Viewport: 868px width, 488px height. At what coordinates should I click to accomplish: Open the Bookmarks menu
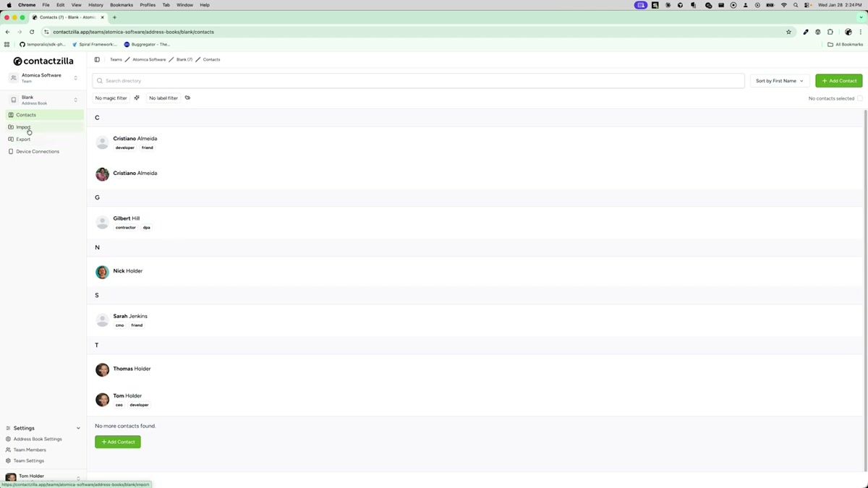(x=121, y=5)
